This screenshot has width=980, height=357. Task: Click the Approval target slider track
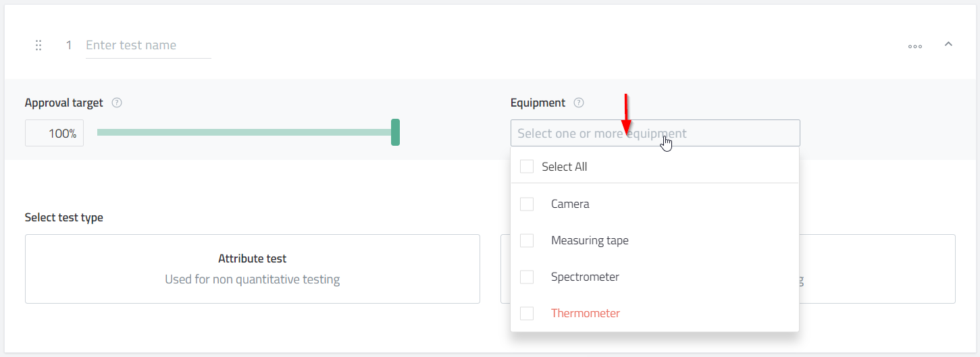(243, 132)
